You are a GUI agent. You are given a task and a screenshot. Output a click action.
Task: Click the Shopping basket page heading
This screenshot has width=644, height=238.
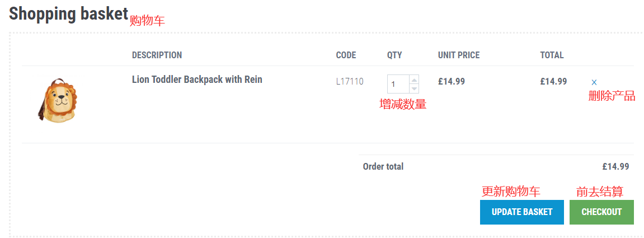(69, 14)
